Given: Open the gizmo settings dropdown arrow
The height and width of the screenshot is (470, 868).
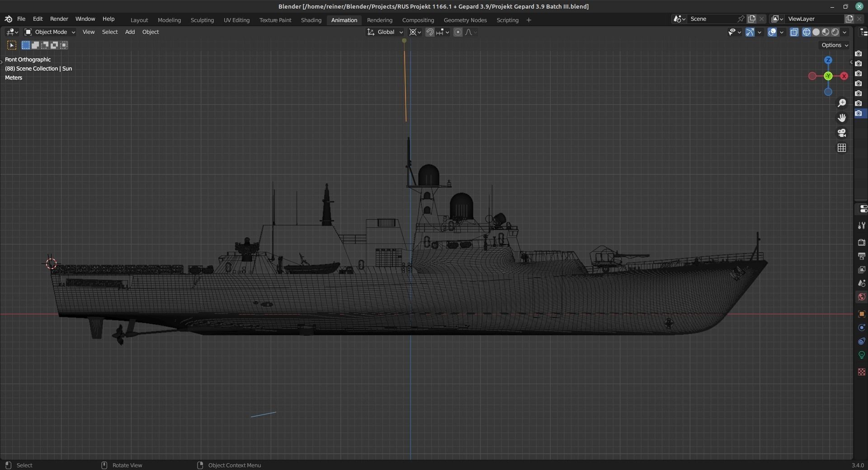Looking at the screenshot, I should (760, 32).
